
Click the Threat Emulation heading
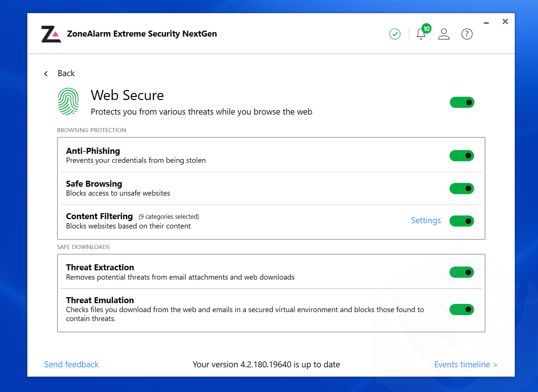coord(100,300)
